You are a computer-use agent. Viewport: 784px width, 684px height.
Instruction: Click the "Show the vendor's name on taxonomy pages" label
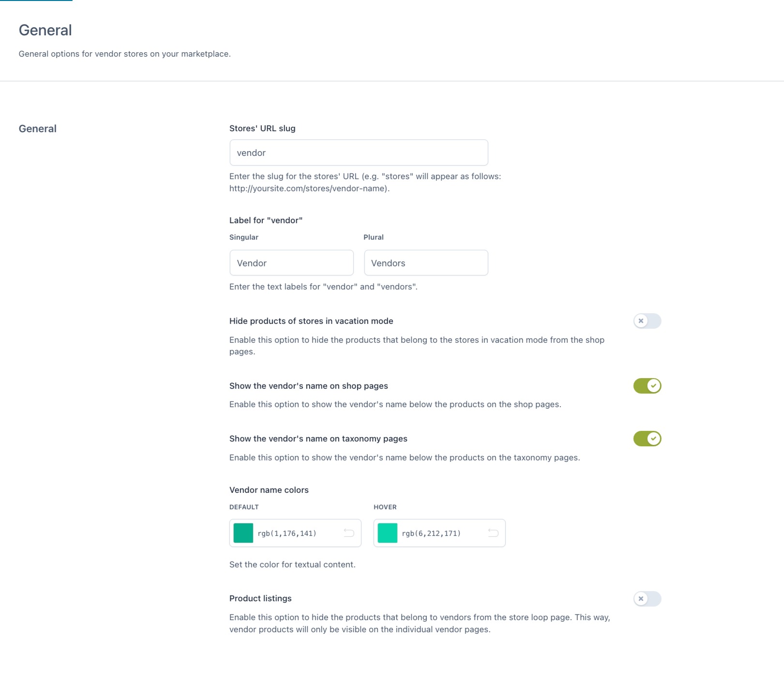point(318,439)
